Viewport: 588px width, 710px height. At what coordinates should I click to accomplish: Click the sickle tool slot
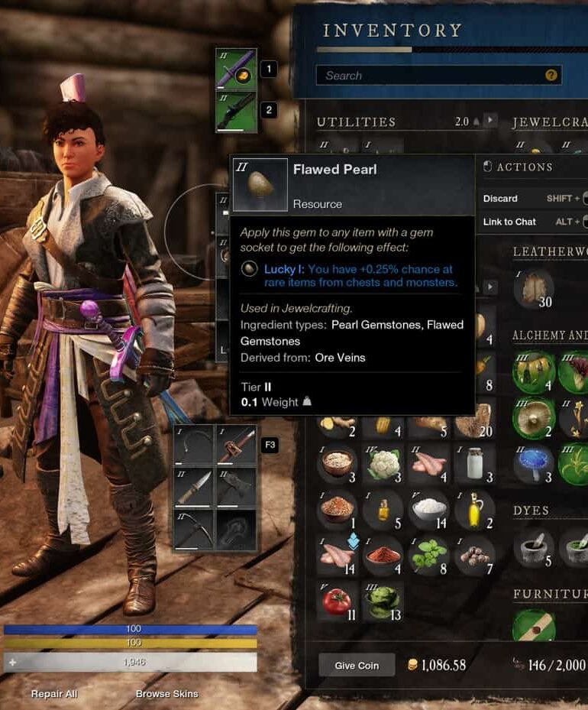[x=194, y=446]
